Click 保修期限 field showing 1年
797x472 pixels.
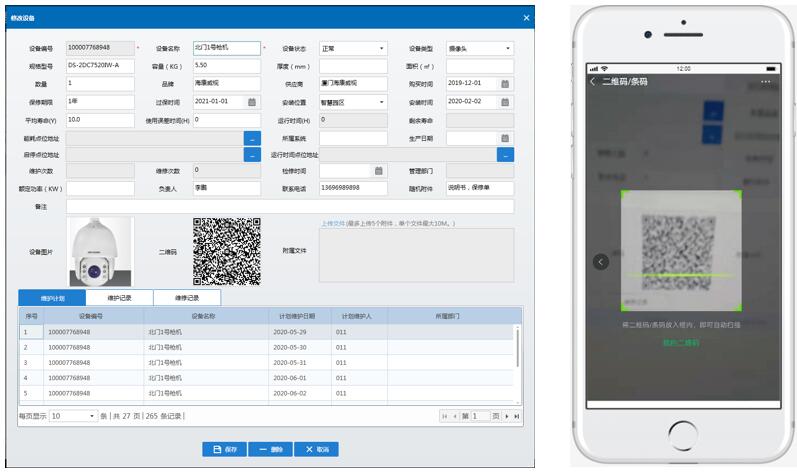[100, 102]
